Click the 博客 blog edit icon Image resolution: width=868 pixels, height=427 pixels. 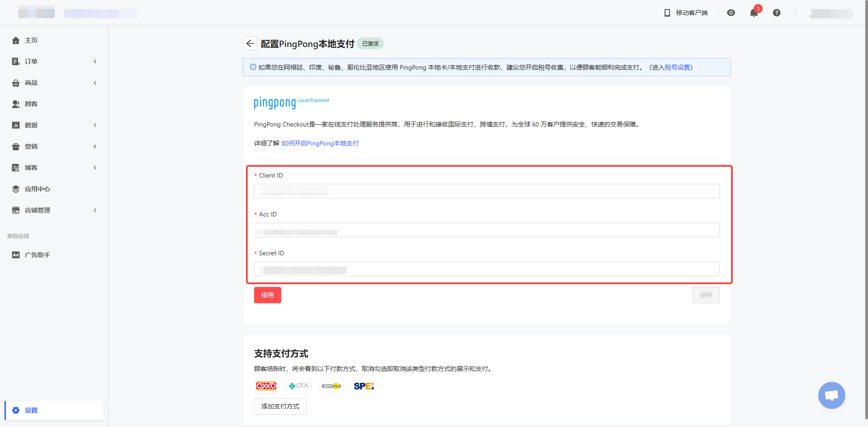[x=16, y=168]
